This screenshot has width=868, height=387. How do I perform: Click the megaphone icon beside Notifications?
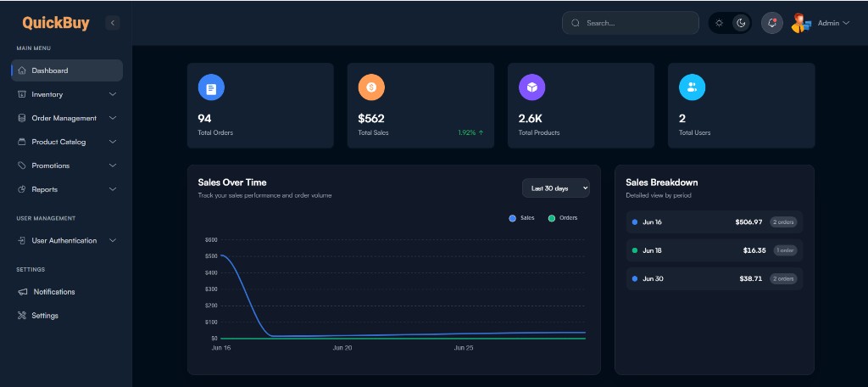click(22, 292)
